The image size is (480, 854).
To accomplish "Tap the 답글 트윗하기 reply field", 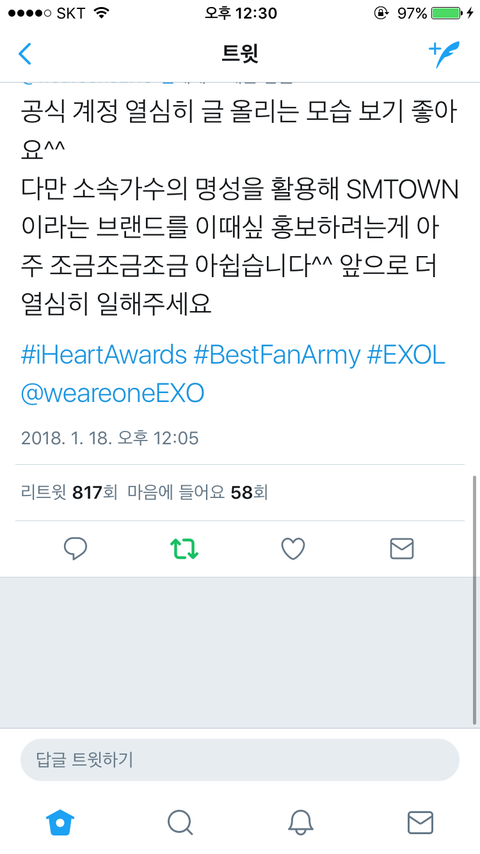I will (240, 760).
